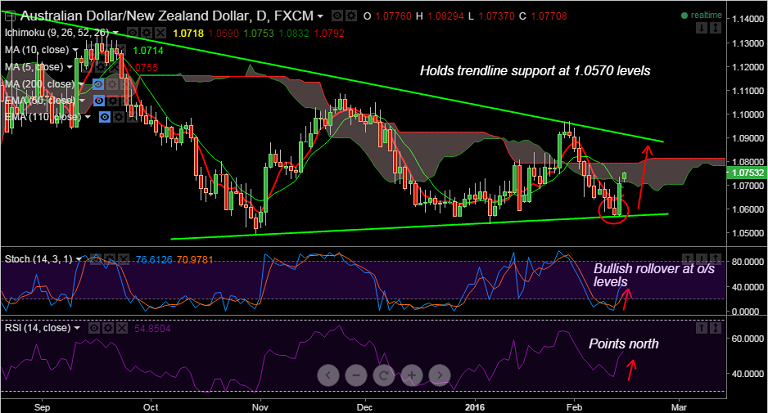Reset chart view with circular arrow button
This screenshot has height=413, width=768.
[384, 376]
